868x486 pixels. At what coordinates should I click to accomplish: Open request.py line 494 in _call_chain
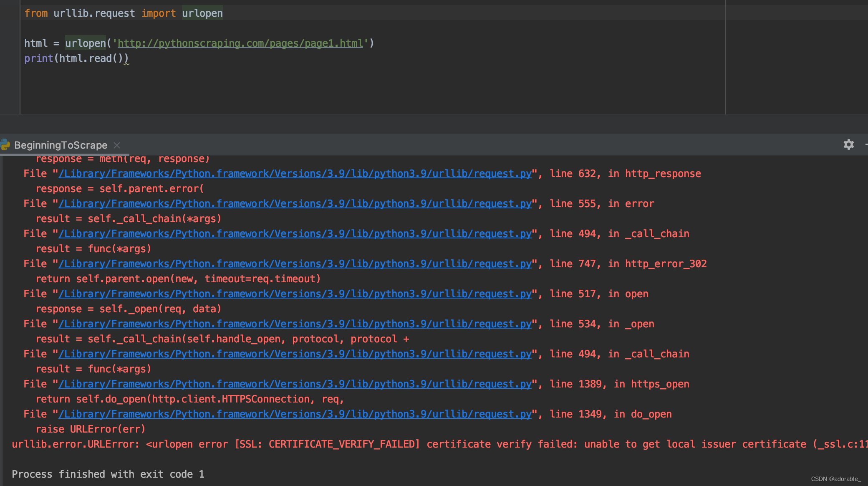(294, 233)
